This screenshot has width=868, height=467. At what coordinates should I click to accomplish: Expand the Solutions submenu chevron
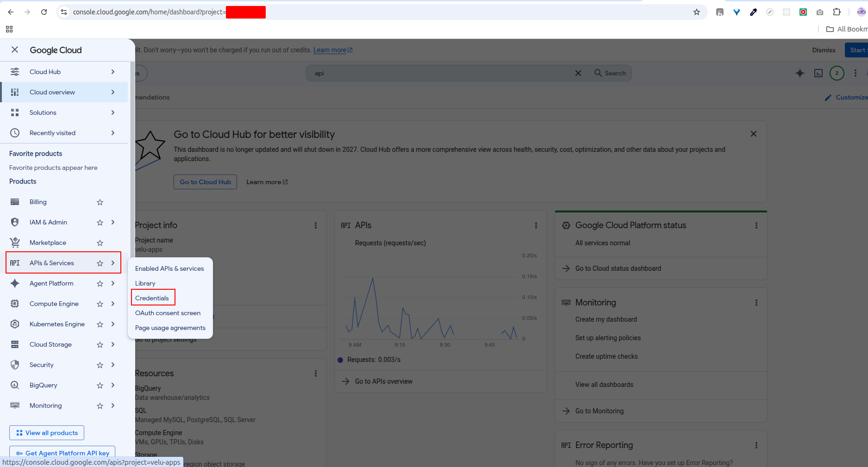coord(113,112)
